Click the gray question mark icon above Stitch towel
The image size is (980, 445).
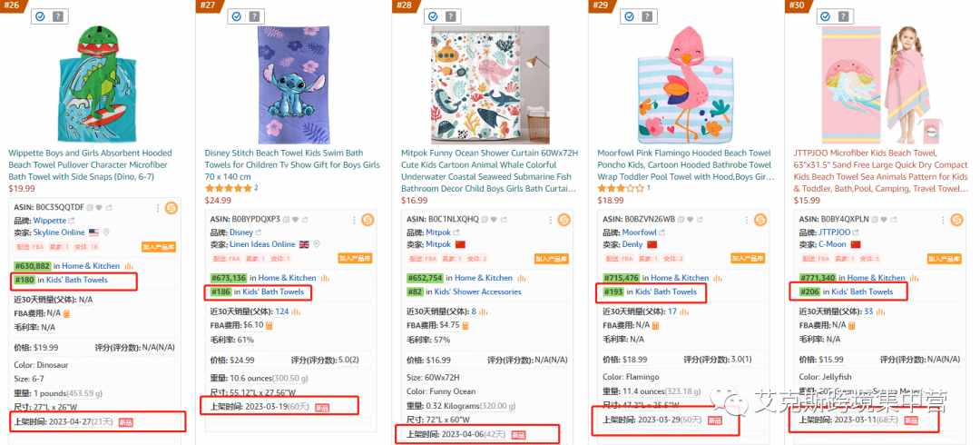254,17
